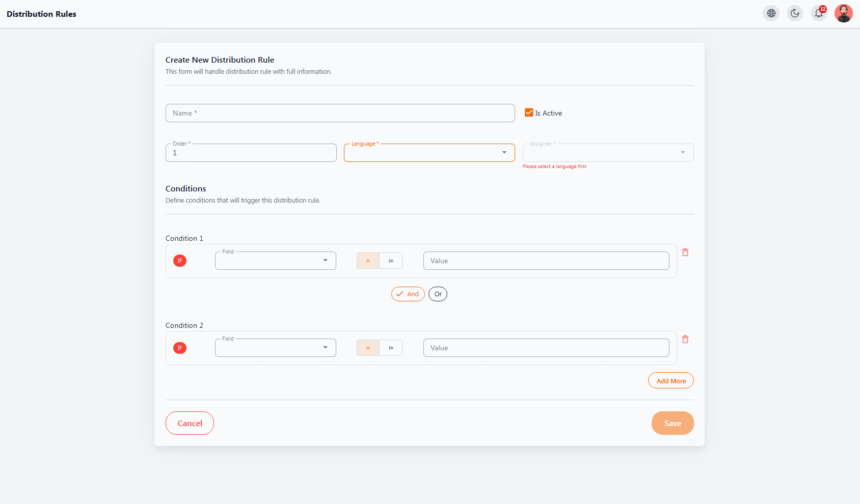Uncheck the Is Active checkbox
Screen dimensions: 860x504
(x=529, y=113)
